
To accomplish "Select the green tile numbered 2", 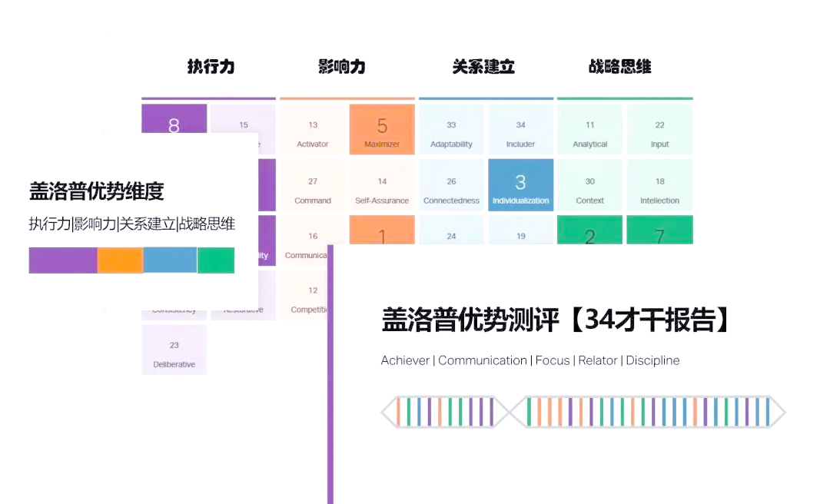I will (x=589, y=230).
